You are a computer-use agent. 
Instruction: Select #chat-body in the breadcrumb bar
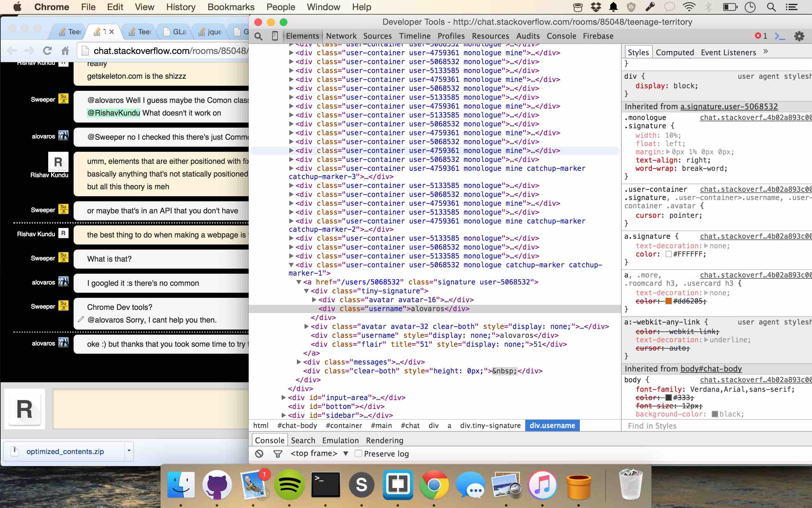click(x=297, y=425)
